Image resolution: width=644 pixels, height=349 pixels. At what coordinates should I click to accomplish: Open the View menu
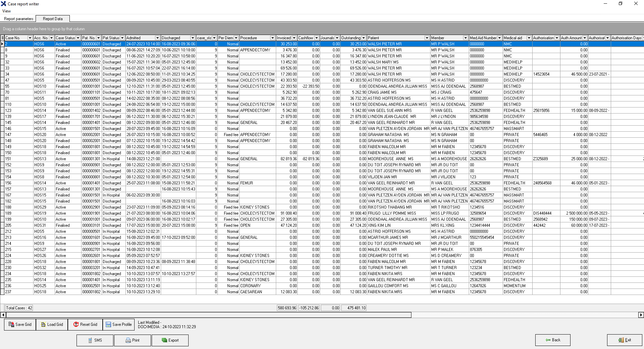point(6,11)
